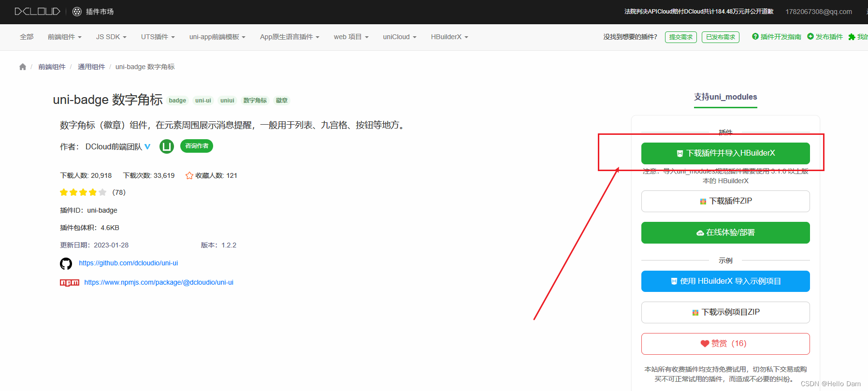
Task: Click the badge tag
Action: [x=177, y=101]
